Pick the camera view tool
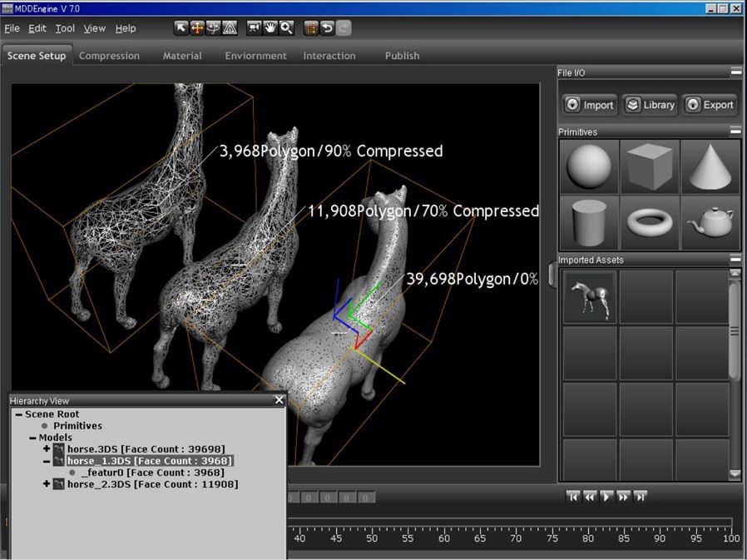 (255, 28)
